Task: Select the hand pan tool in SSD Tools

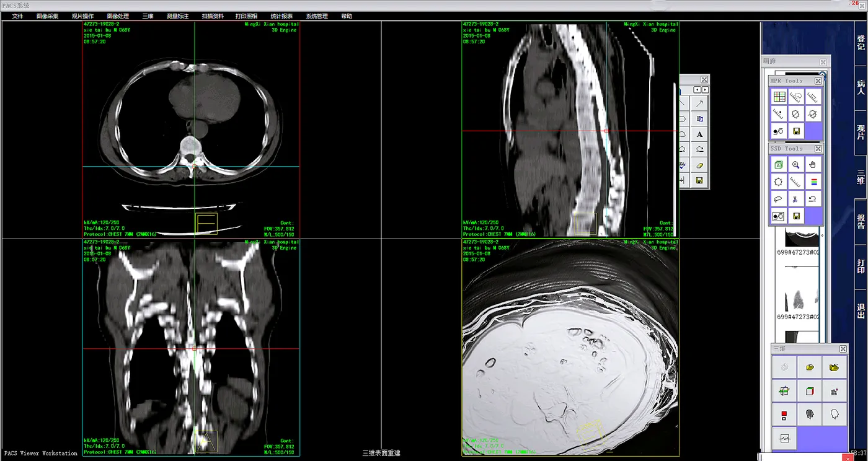Action: (x=813, y=165)
